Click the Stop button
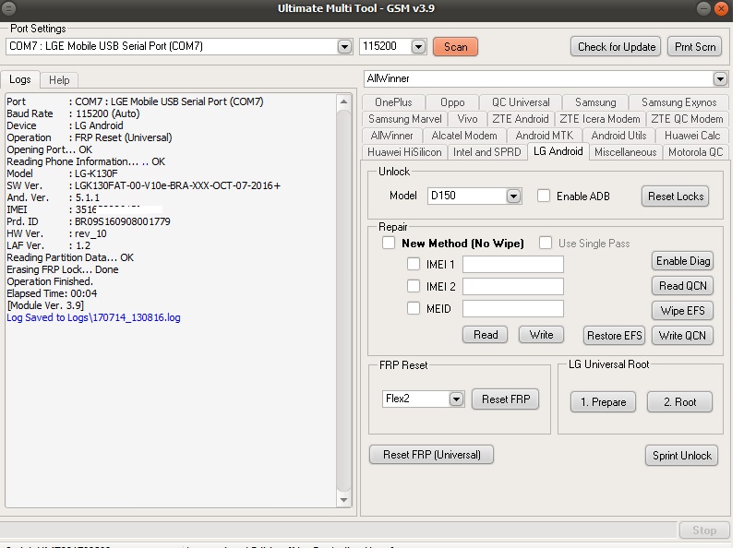Image resolution: width=756 pixels, height=548 pixels. (704, 530)
